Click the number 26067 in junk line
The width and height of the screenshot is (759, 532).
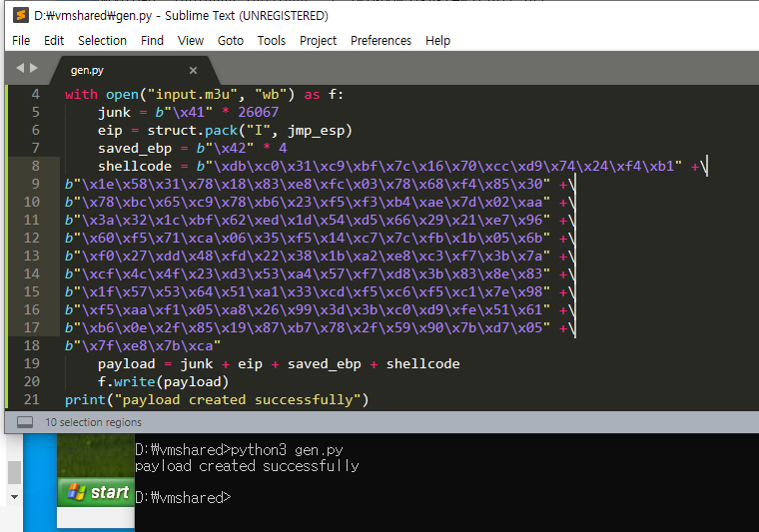[x=258, y=112]
